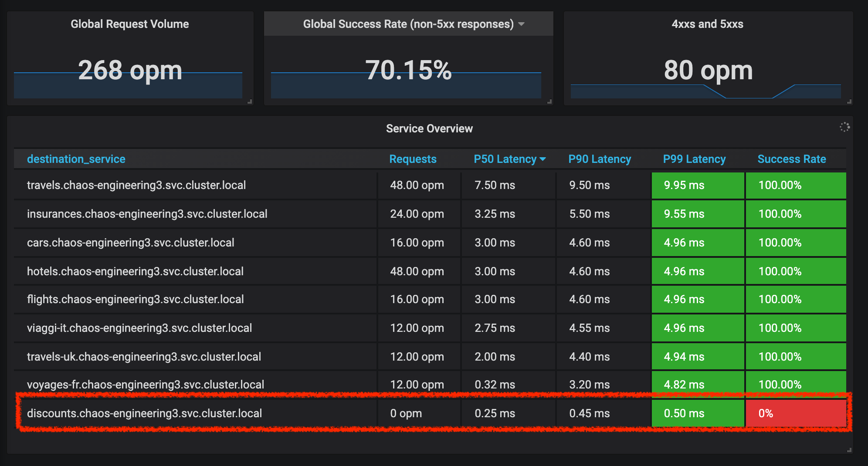Click the Service Overview panel title
Screen dimensions: 868x466
coord(429,128)
